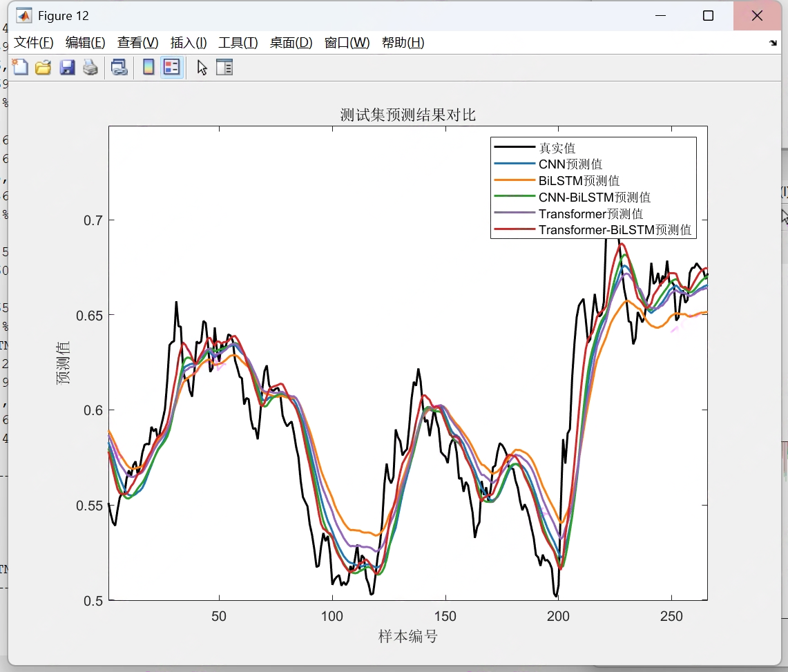
Task: Toggle Insert Legend mode off
Action: click(171, 67)
